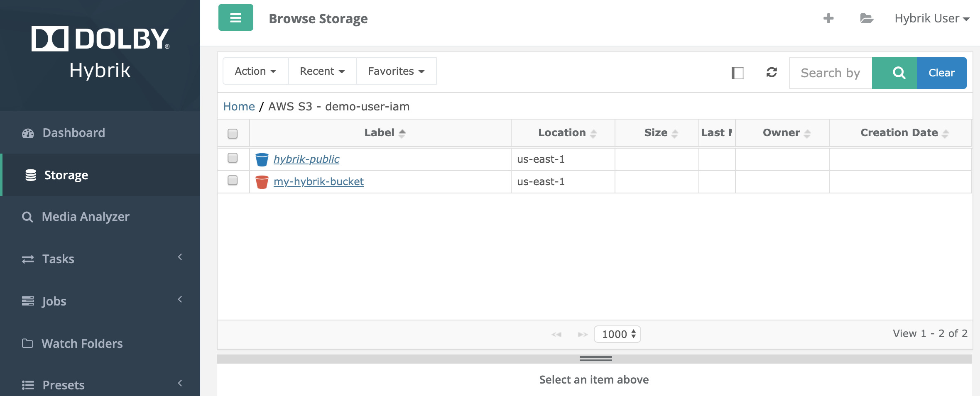This screenshot has height=396, width=980.
Task: Toggle the hamburger sidebar menu button
Action: click(x=235, y=17)
